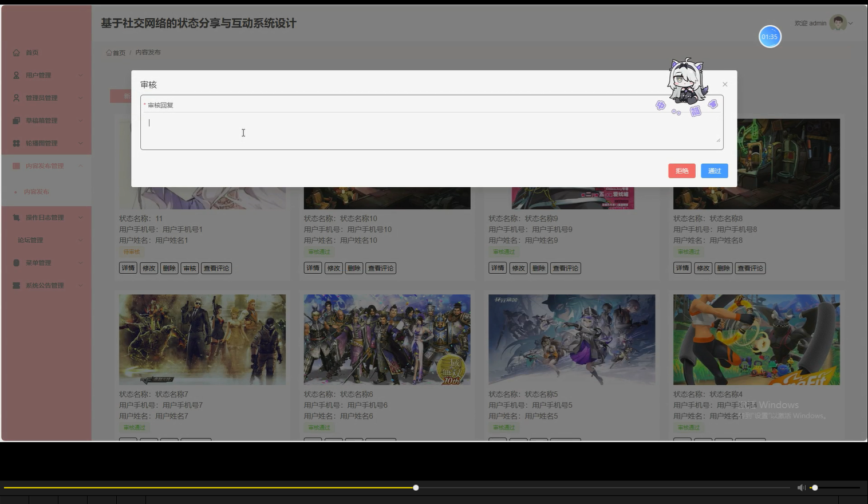Click the 拒绝 reject button
This screenshot has height=504, width=868.
tap(681, 171)
